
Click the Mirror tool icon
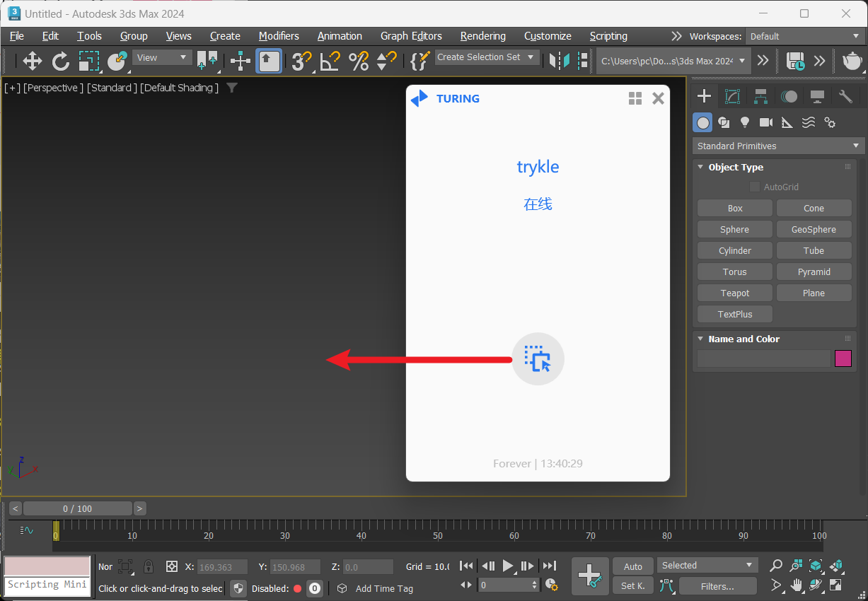pos(559,61)
